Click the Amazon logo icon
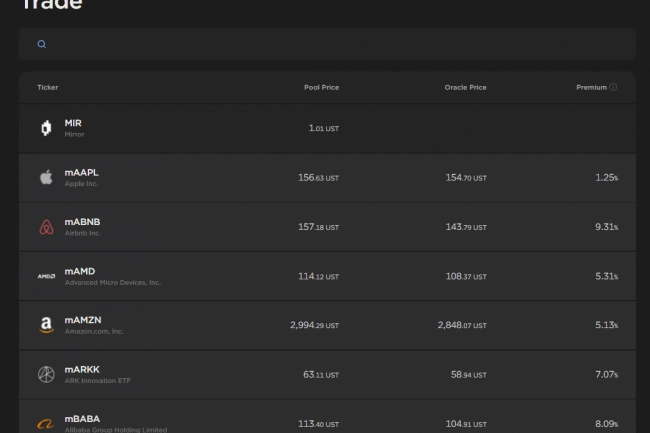650x433 pixels. pyautogui.click(x=46, y=325)
